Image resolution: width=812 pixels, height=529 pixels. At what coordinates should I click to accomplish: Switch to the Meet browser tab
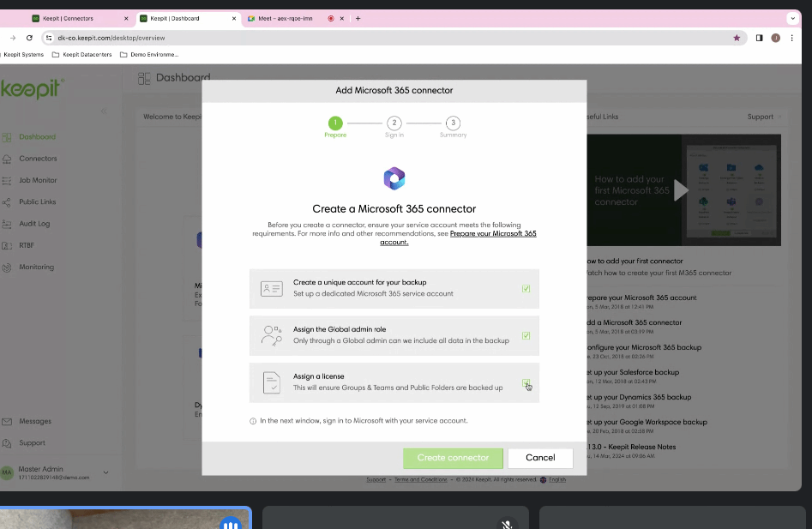281,18
